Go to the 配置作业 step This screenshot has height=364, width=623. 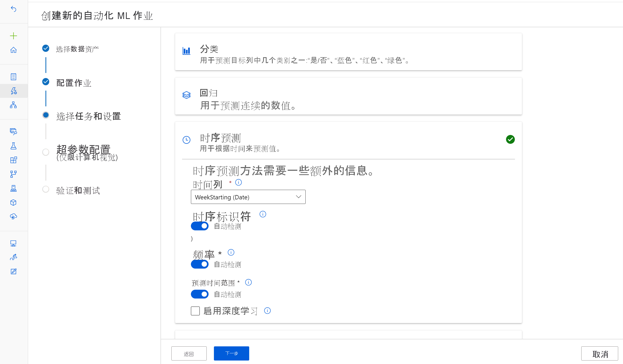click(74, 83)
